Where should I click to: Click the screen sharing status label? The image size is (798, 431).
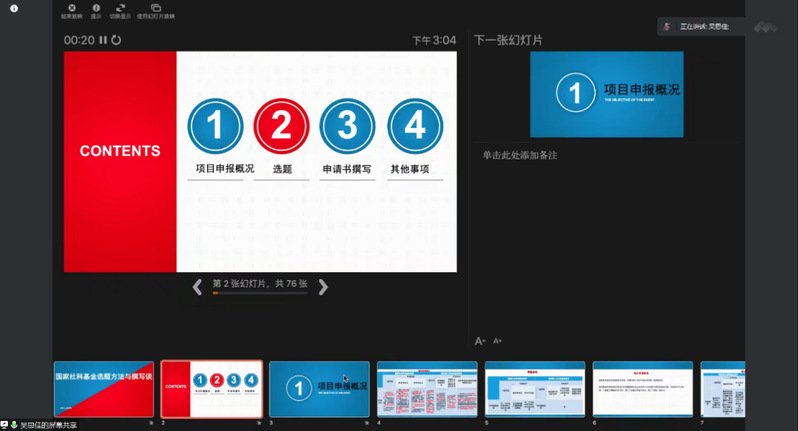coord(45,425)
